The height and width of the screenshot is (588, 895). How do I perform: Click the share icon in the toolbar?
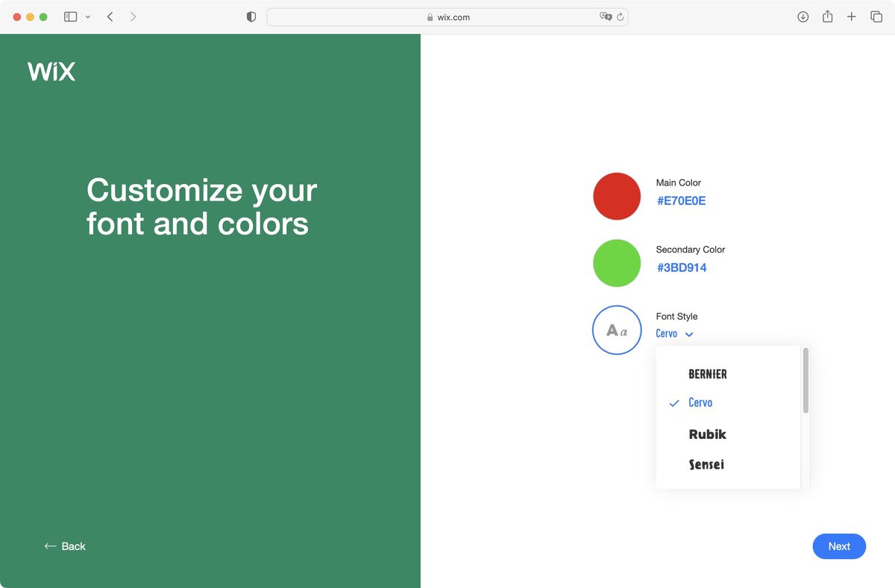pyautogui.click(x=827, y=16)
